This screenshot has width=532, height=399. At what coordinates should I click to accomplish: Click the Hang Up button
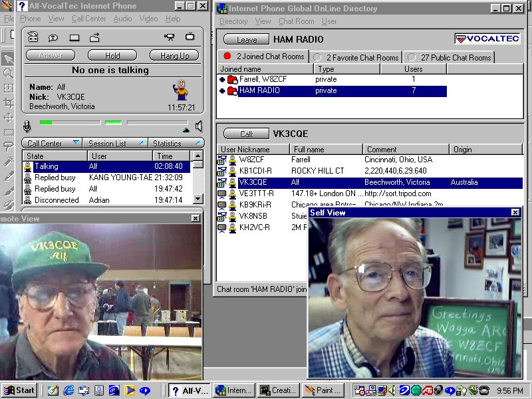coord(174,55)
